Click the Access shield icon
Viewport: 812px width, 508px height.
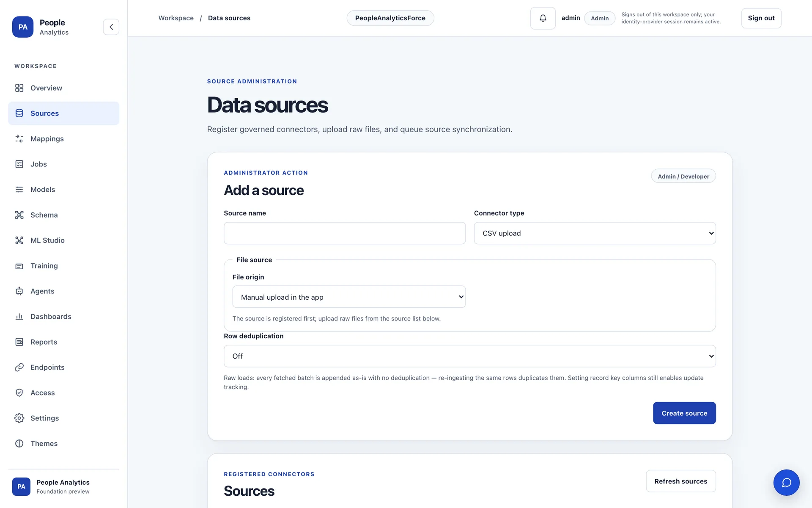[x=19, y=393]
